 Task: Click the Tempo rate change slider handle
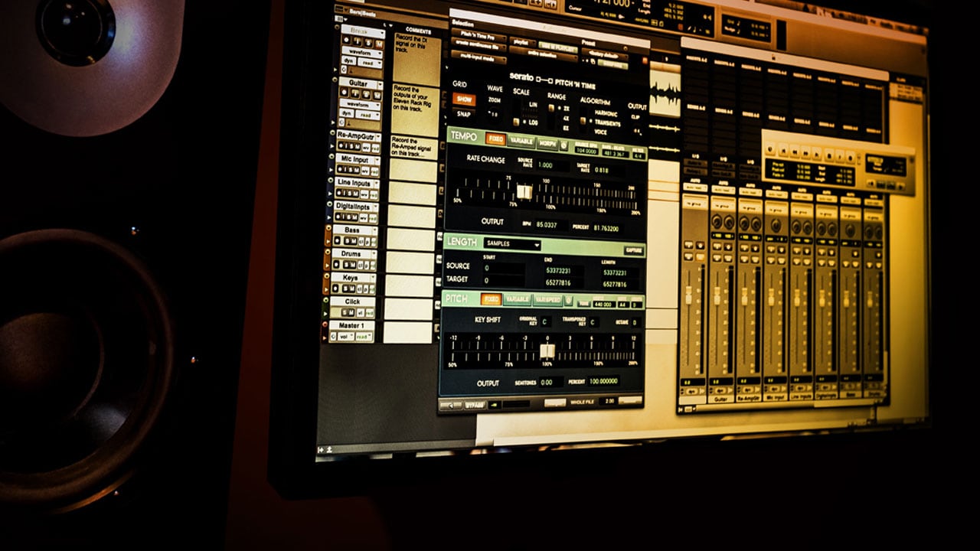(x=524, y=191)
